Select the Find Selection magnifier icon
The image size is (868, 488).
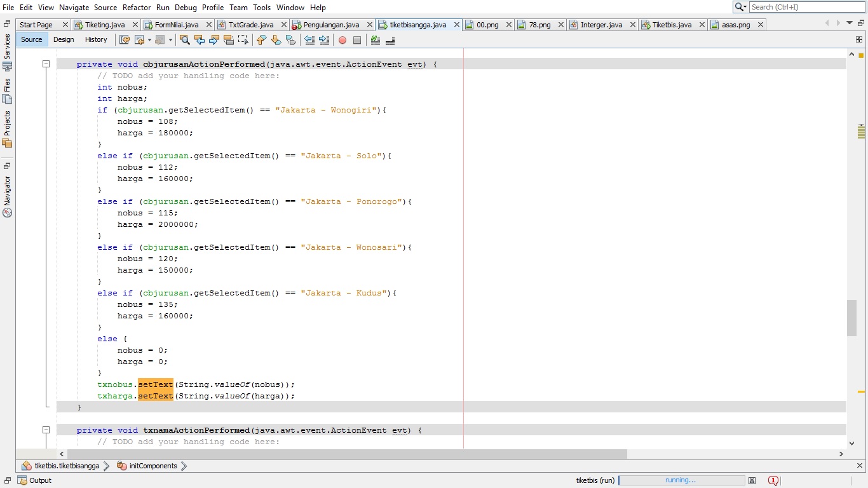(x=184, y=39)
